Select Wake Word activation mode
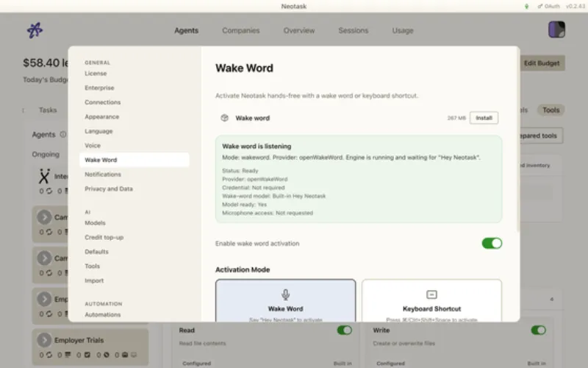 [x=285, y=300]
